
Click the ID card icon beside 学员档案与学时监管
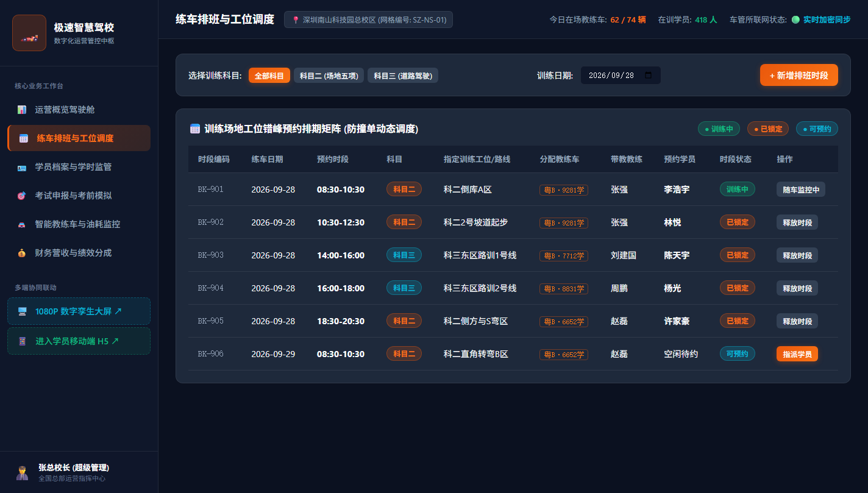pos(22,167)
